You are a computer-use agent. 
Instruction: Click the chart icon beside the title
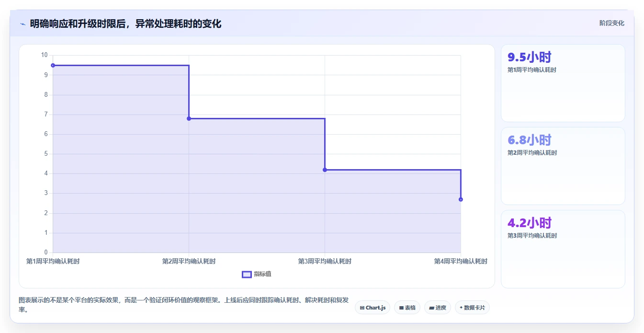(23, 24)
